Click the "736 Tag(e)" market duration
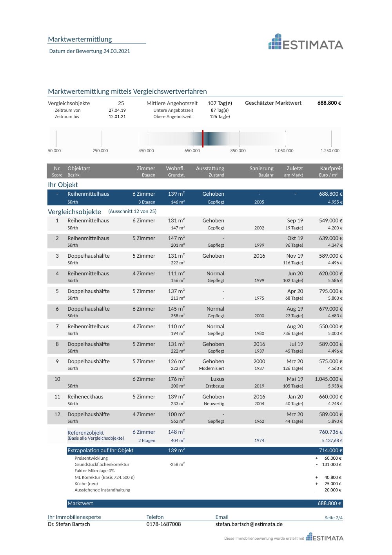This screenshot has height=555, width=392. click(x=293, y=333)
